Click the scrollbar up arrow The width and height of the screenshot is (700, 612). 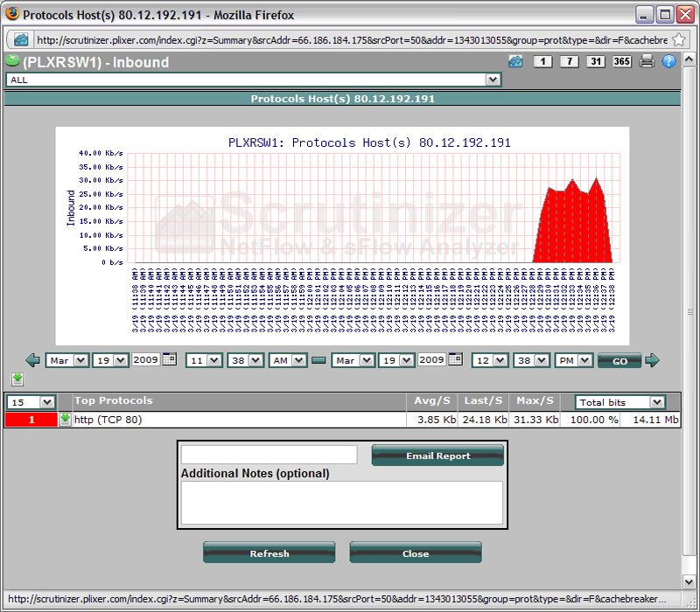[x=689, y=59]
